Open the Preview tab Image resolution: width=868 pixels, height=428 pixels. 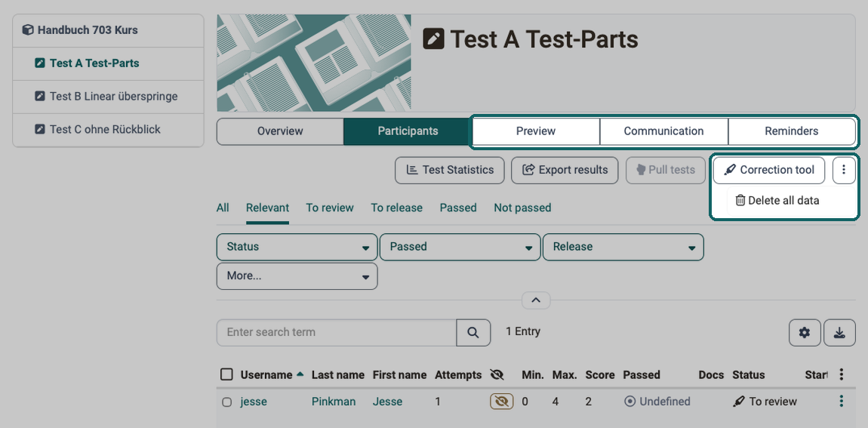click(536, 131)
